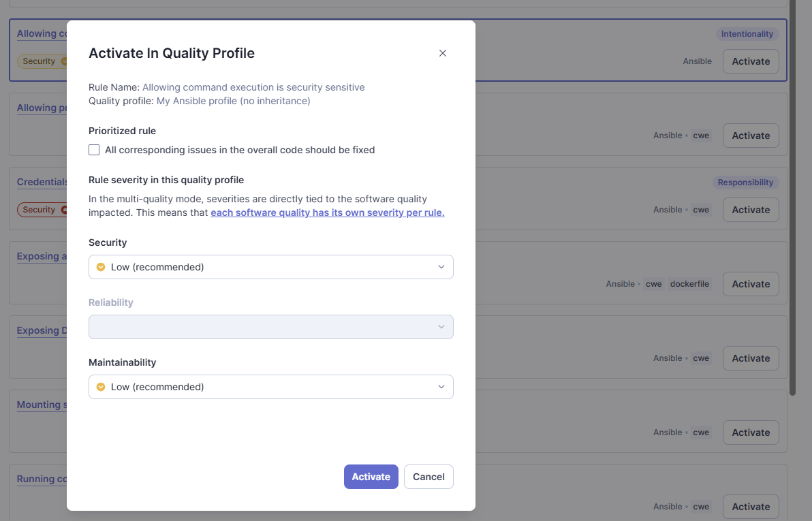The width and height of the screenshot is (812, 521).
Task: Click the chevron on the Security severity selector
Action: pyautogui.click(x=442, y=267)
